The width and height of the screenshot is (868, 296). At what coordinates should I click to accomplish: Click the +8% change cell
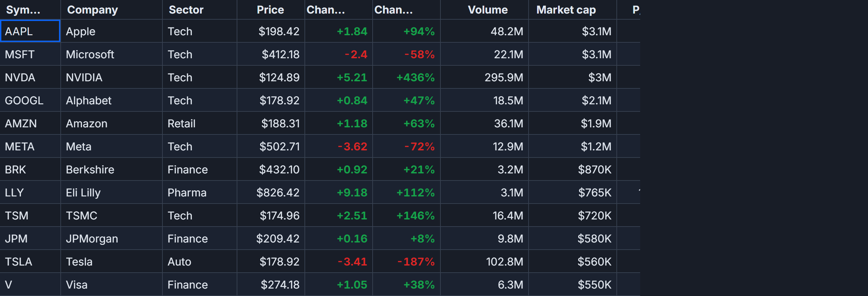click(x=407, y=238)
